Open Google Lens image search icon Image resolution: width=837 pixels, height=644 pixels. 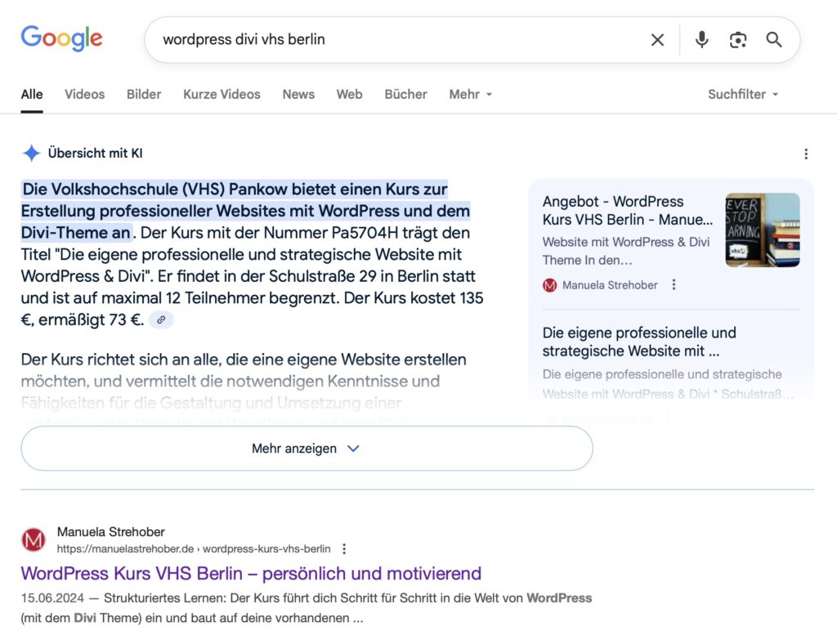pyautogui.click(x=738, y=39)
